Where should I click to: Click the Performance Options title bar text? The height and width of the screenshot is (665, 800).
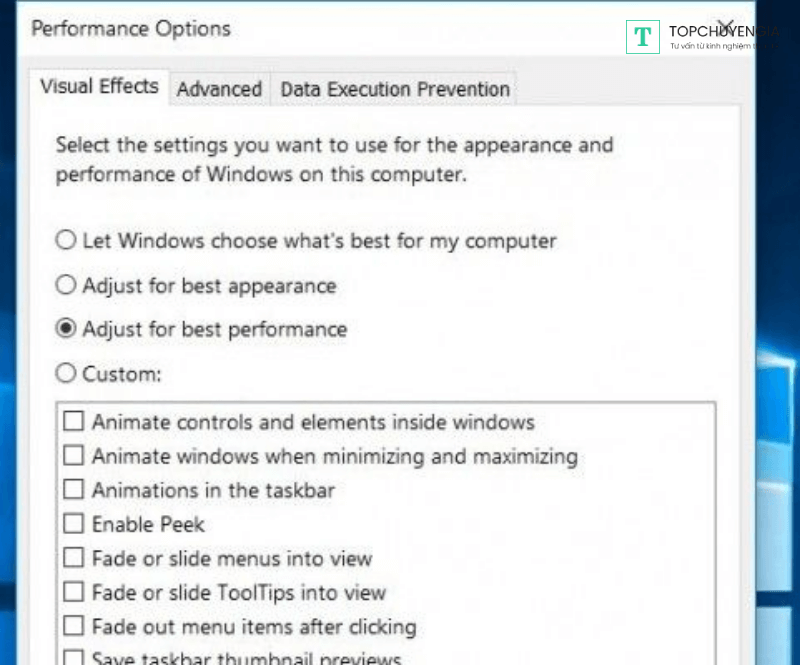tap(131, 28)
